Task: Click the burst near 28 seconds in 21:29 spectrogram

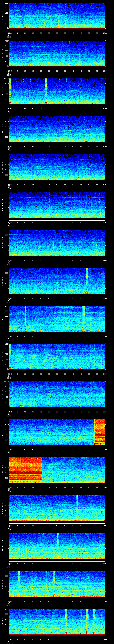Action: click(54, 584)
